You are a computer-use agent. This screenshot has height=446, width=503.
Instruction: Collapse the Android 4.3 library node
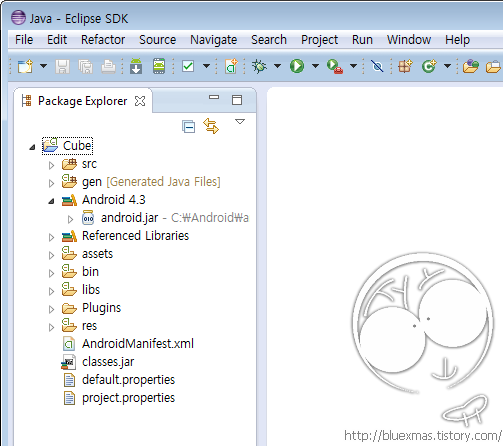pos(51,201)
